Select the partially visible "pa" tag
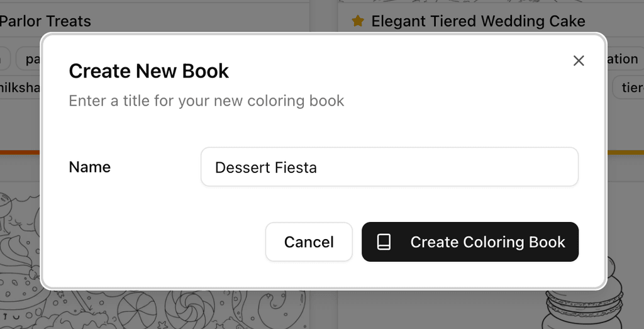The width and height of the screenshot is (644, 329). tap(30, 59)
